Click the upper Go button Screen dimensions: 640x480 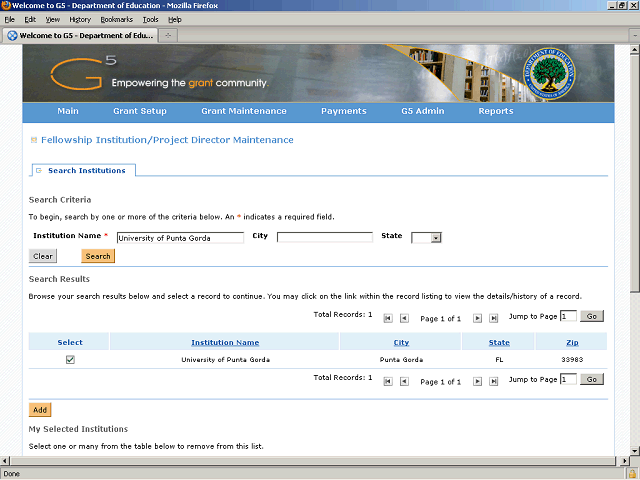pos(592,316)
